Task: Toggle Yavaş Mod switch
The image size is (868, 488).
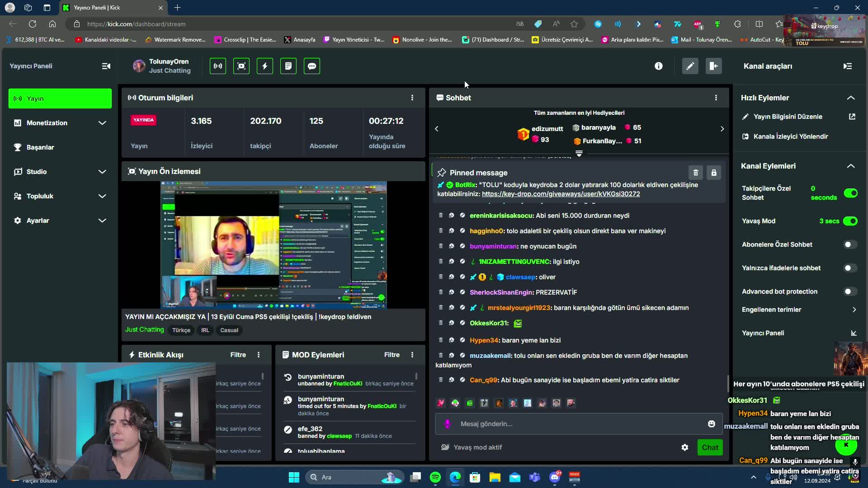Action: 850,221
